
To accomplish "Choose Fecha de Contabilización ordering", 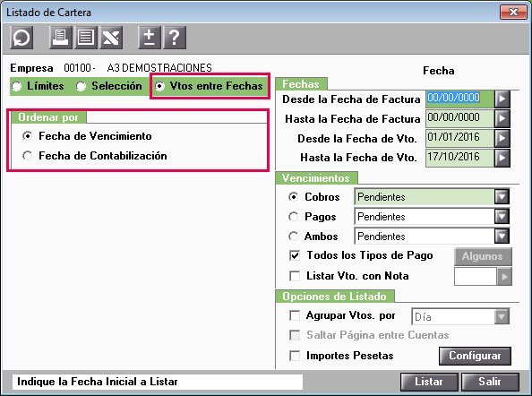I will point(27,156).
